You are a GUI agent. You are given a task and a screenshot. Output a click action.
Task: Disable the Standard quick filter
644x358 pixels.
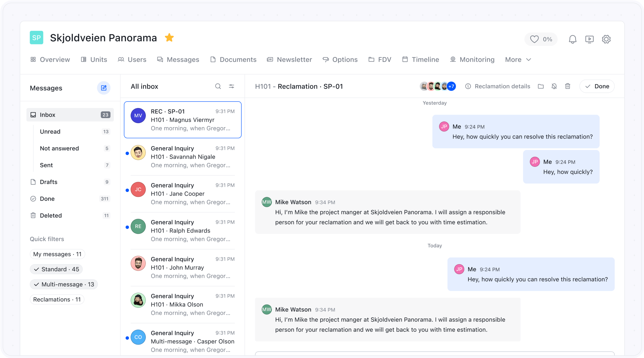point(56,269)
